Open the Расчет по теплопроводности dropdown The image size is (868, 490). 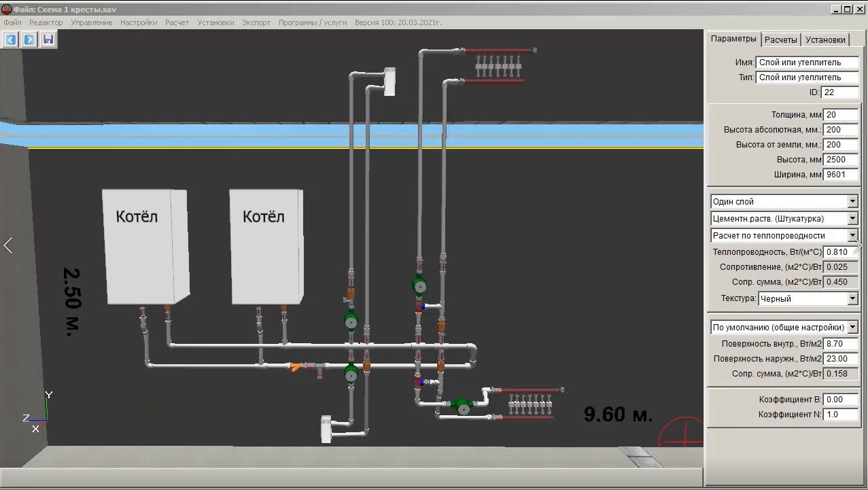pos(784,236)
